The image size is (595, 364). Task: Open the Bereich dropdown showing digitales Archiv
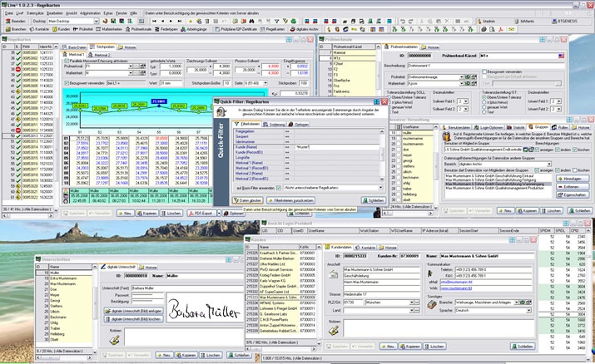(549, 164)
